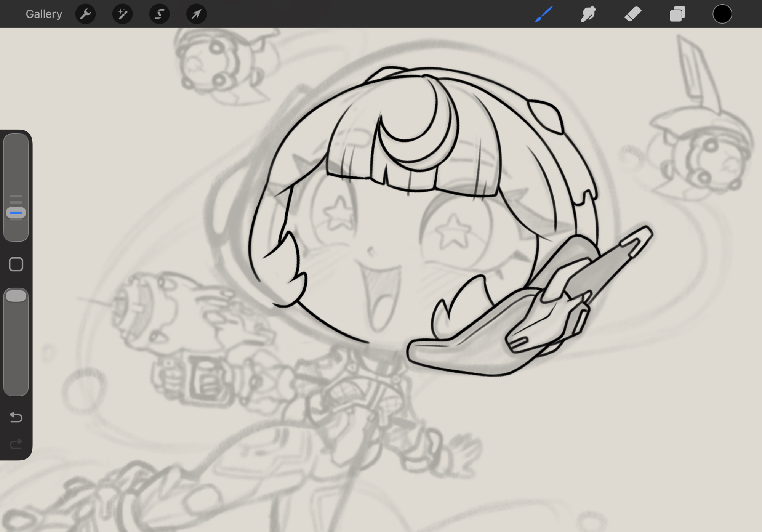
Task: Select the Brush paint tool
Action: 544,14
